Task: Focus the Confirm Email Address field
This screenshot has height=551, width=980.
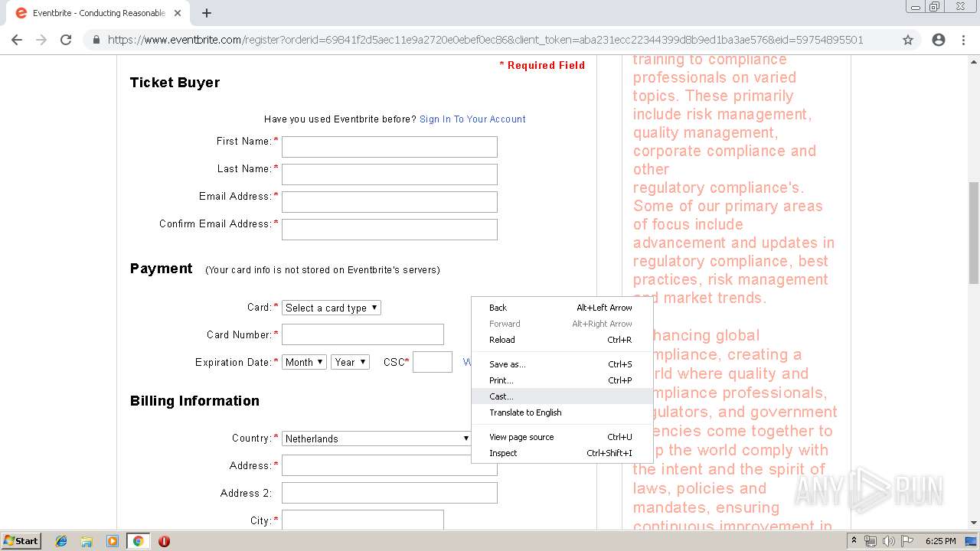Action: (x=390, y=230)
